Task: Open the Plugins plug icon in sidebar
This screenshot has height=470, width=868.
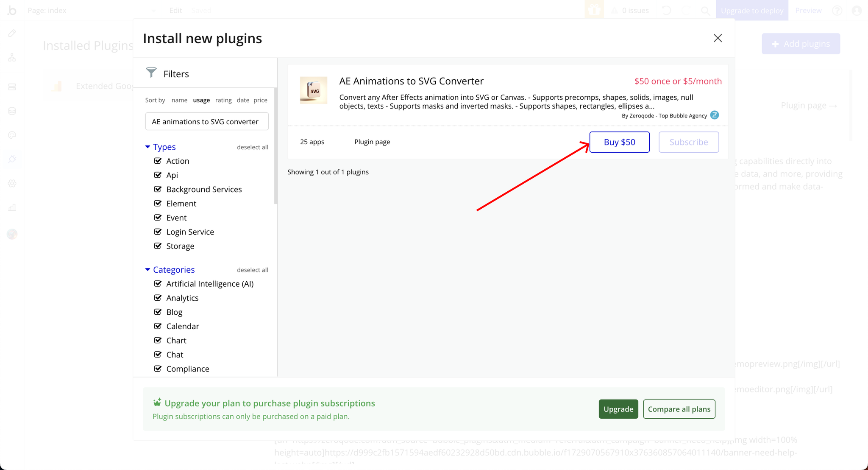Action: 12,159
